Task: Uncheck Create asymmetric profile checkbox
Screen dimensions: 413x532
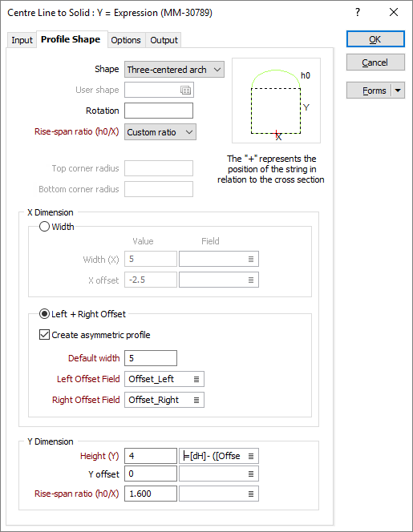Action: (x=44, y=335)
